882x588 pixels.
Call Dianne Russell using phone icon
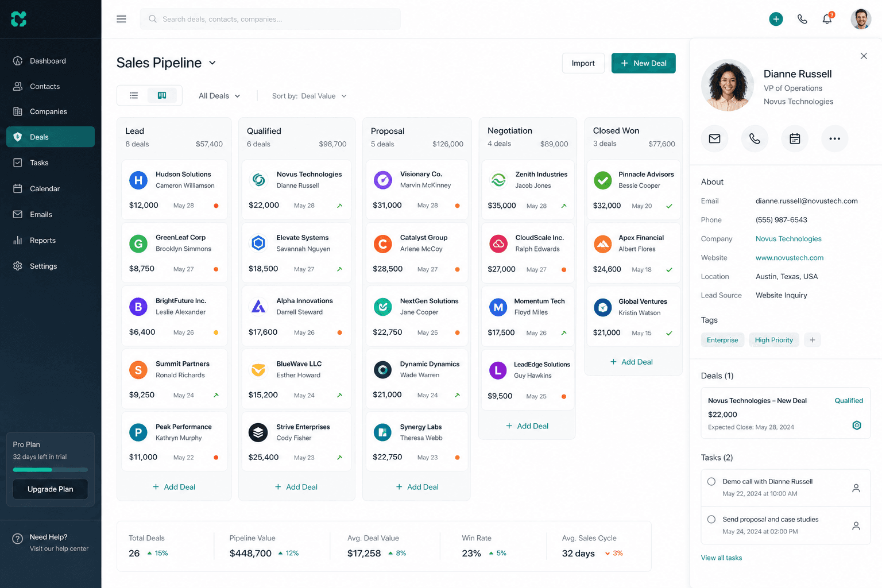(755, 138)
